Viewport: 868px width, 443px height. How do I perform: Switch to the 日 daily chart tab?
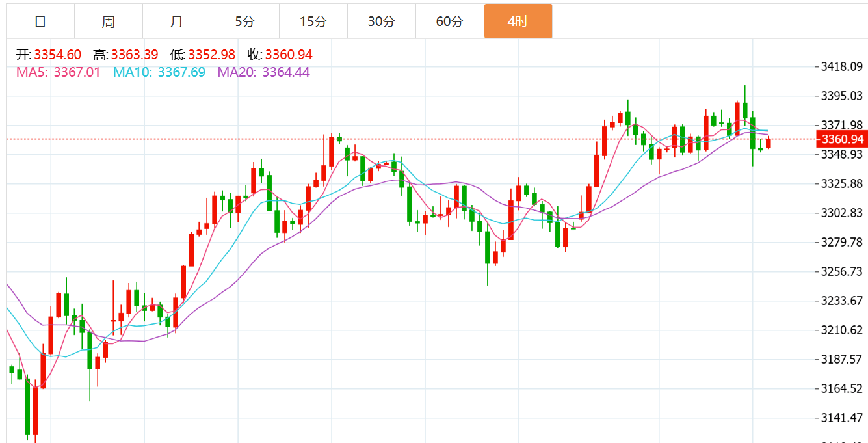tap(40, 21)
